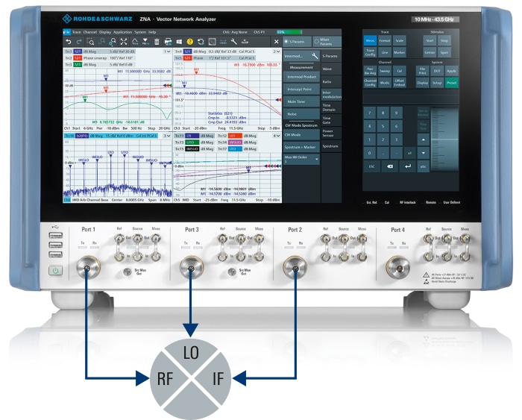
Task: Click the Intermod wrench settings icon
Action: click(x=315, y=56)
